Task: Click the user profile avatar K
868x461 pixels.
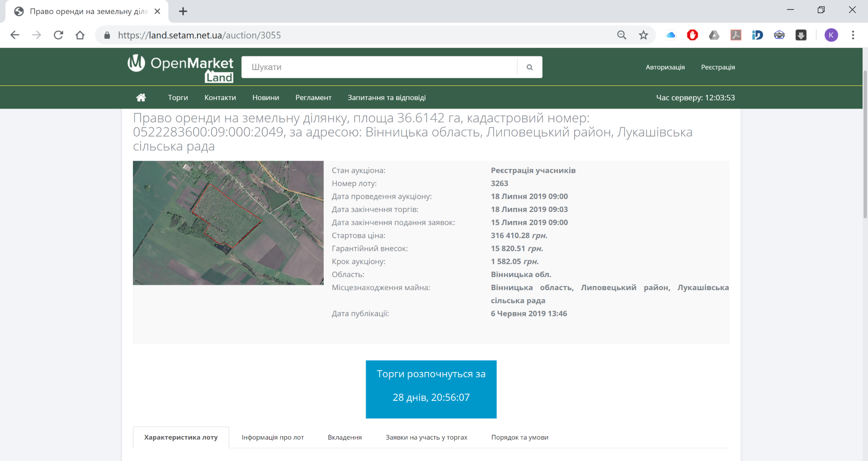Action: click(x=831, y=35)
